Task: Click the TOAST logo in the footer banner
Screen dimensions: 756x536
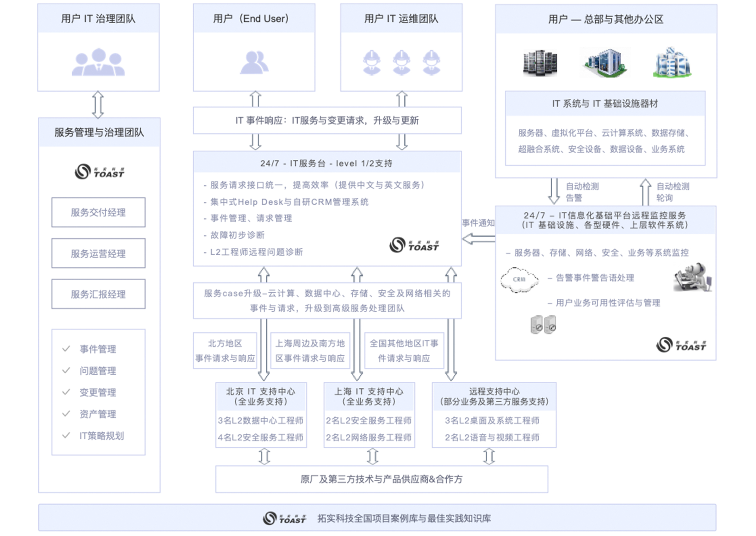Action: [x=284, y=518]
